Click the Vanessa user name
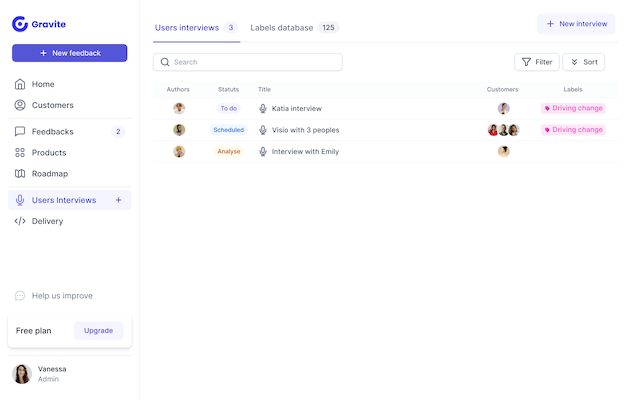Screen dimensions: 640x400 pyautogui.click(x=52, y=369)
